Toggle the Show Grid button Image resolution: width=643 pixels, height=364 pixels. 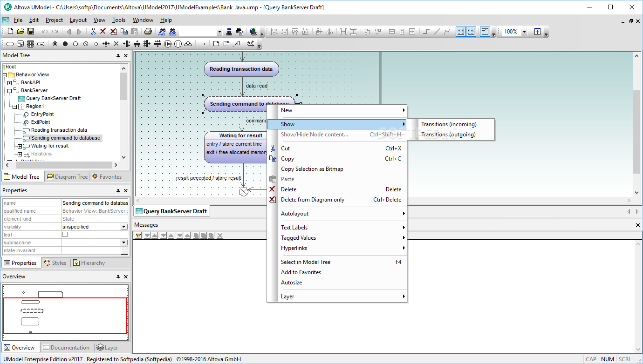point(461,32)
